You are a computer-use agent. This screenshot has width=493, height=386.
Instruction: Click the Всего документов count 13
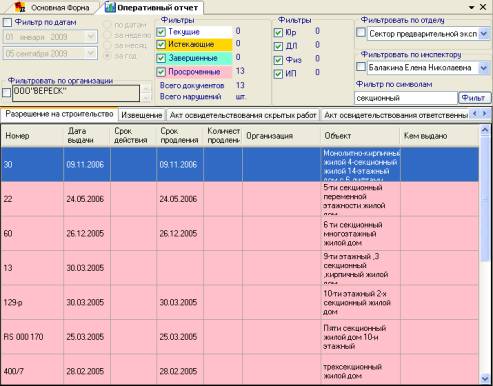coord(240,85)
